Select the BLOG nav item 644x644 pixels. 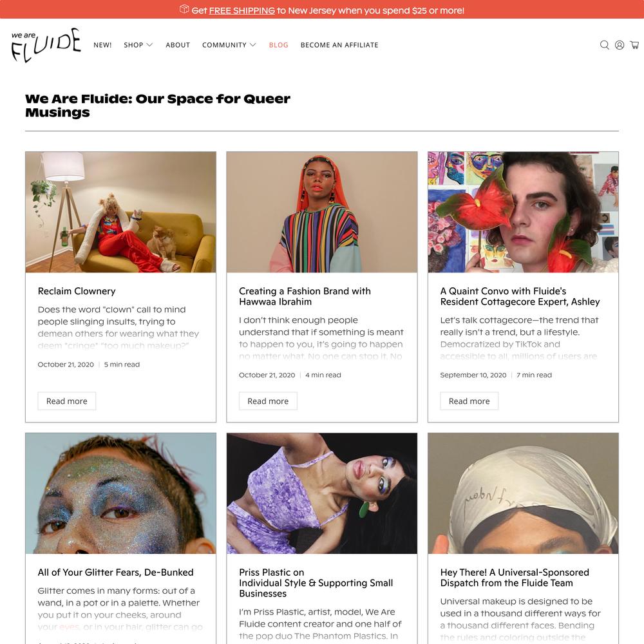coord(278,45)
